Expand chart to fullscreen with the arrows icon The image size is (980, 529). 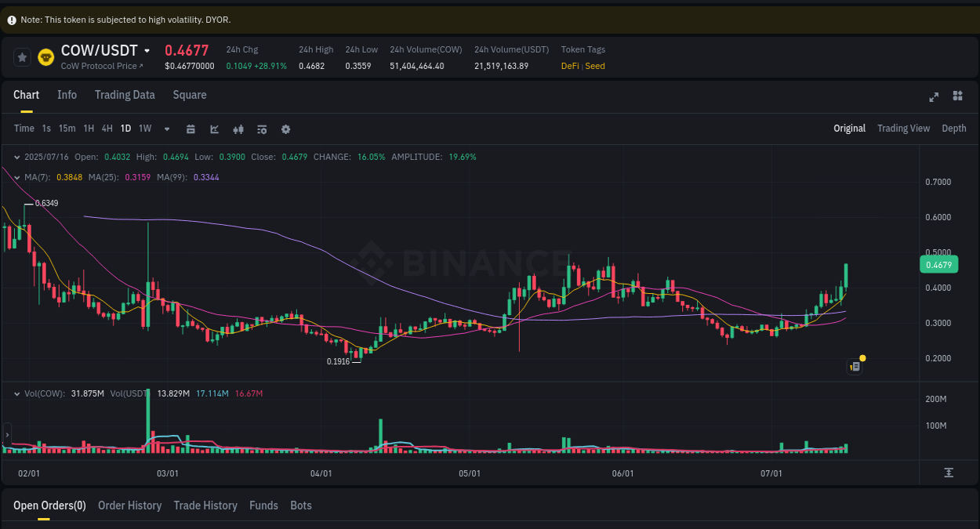pos(933,97)
